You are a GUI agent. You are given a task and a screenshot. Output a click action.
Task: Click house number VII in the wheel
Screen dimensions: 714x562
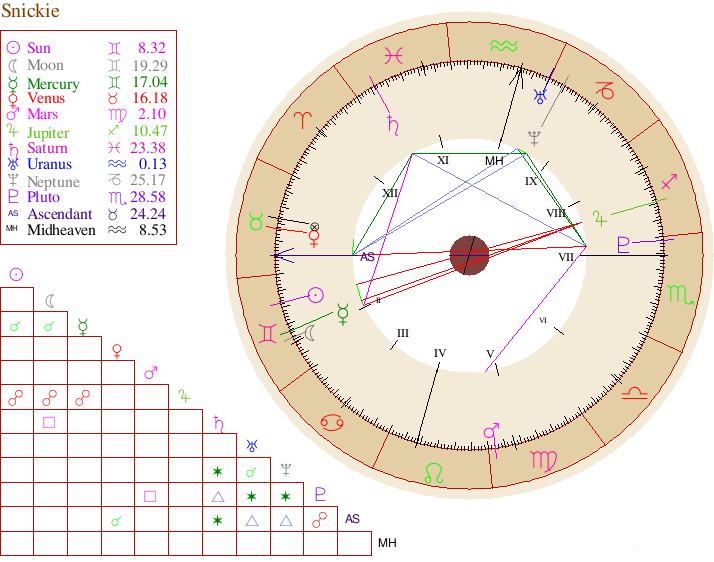566,257
